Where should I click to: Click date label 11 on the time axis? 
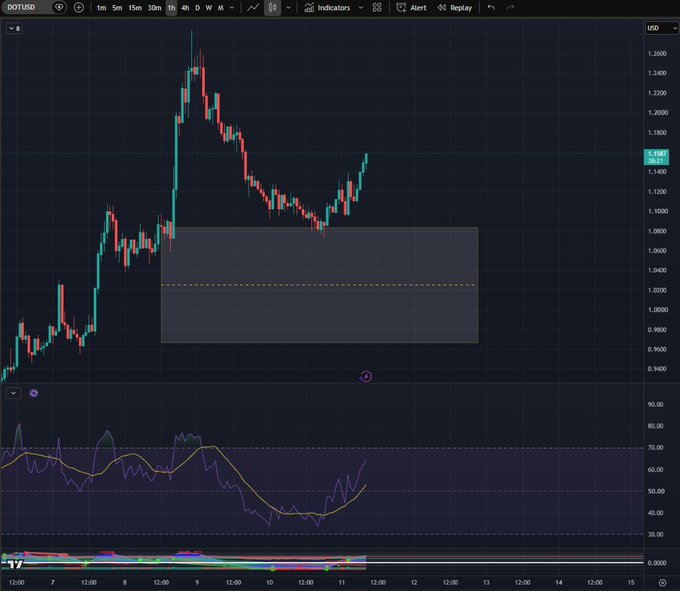[342, 582]
